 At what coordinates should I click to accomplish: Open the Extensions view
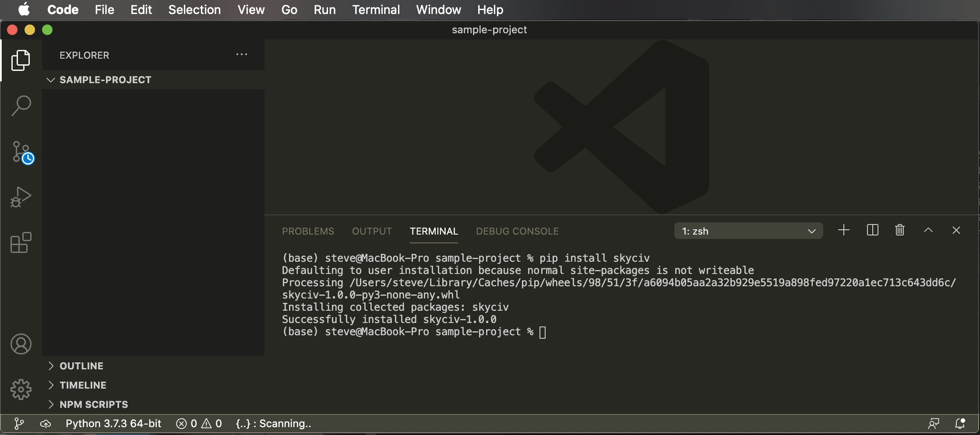[21, 242]
